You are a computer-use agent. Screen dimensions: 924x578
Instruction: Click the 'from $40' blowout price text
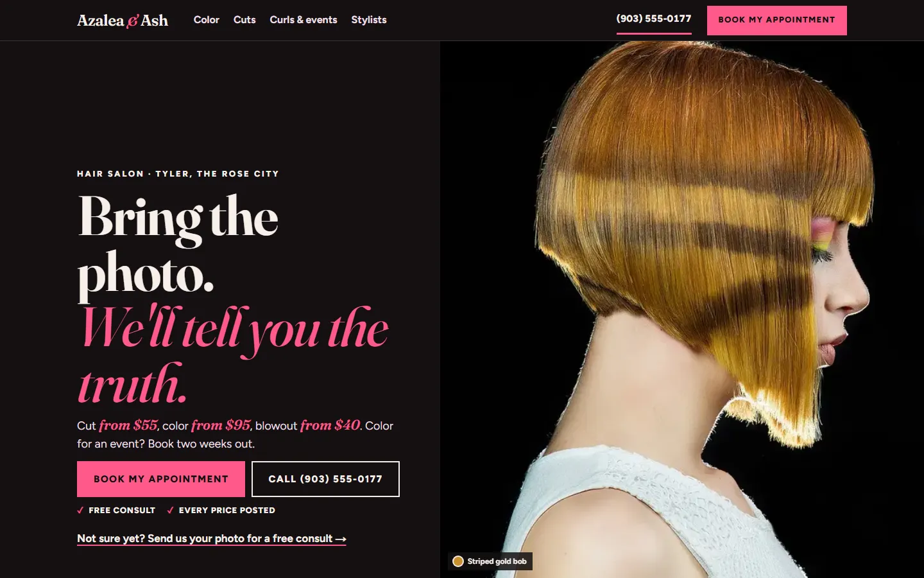(x=330, y=425)
